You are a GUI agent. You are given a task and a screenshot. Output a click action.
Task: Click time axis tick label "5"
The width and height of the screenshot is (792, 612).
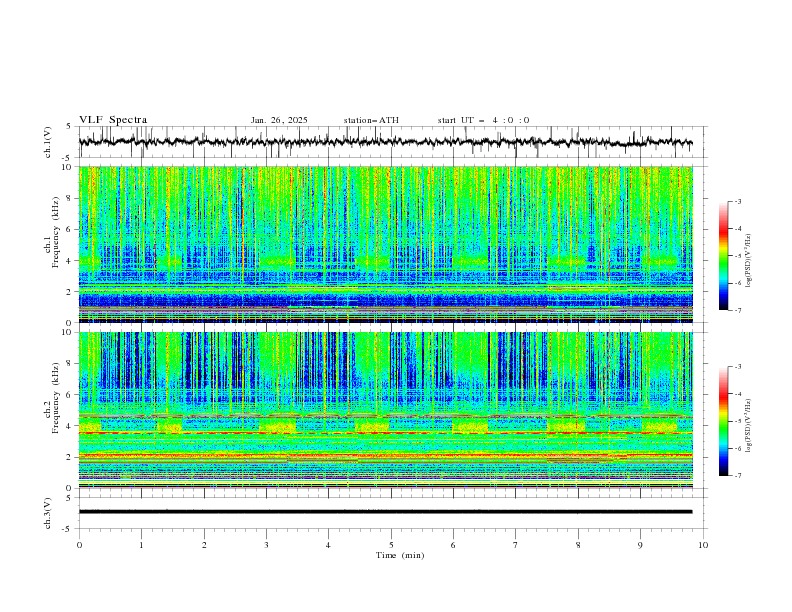[391, 545]
